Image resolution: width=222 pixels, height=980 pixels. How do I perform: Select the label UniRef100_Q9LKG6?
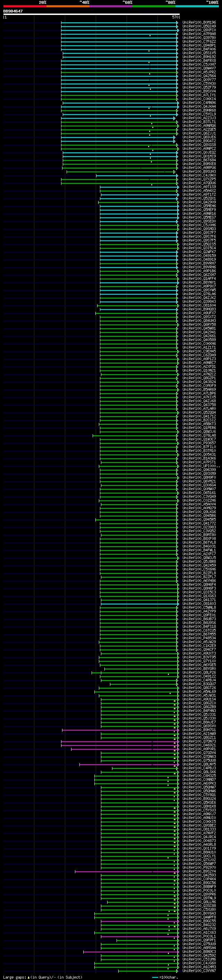click(199, 512)
